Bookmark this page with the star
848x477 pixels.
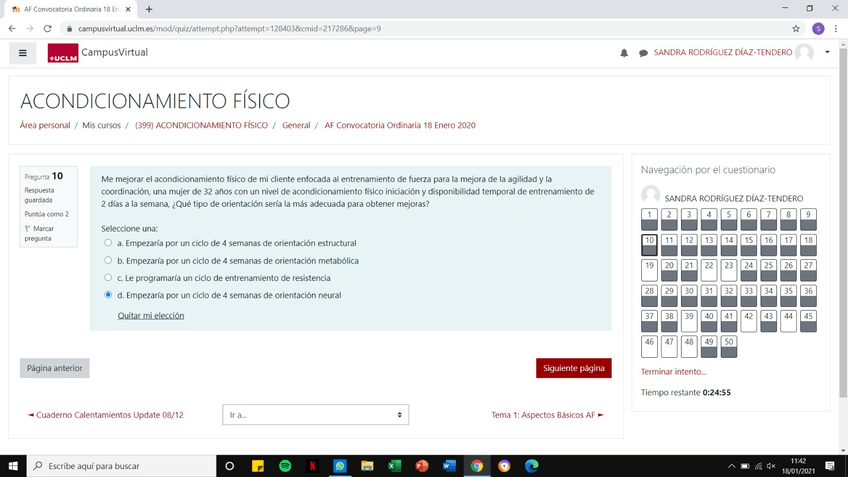796,29
